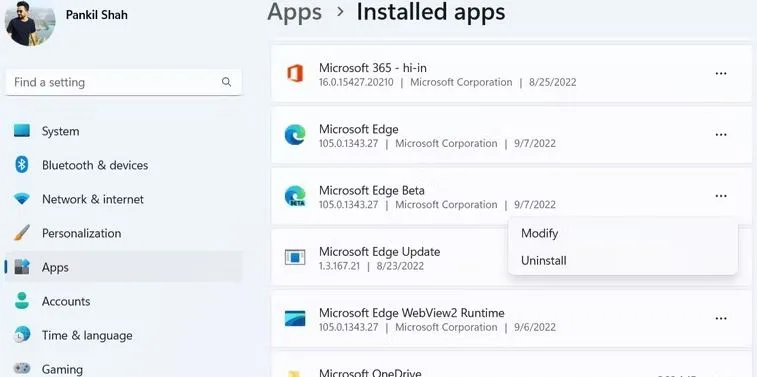Open System settings icon in sidebar

[22, 131]
